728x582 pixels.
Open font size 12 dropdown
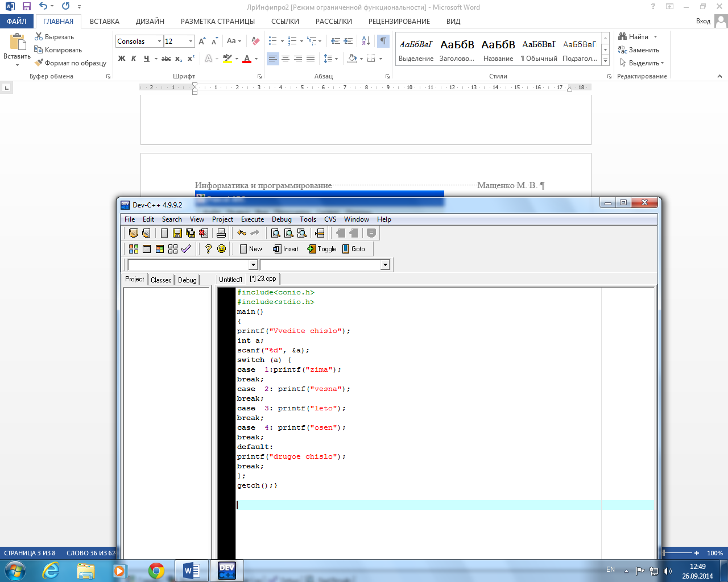[x=191, y=41]
